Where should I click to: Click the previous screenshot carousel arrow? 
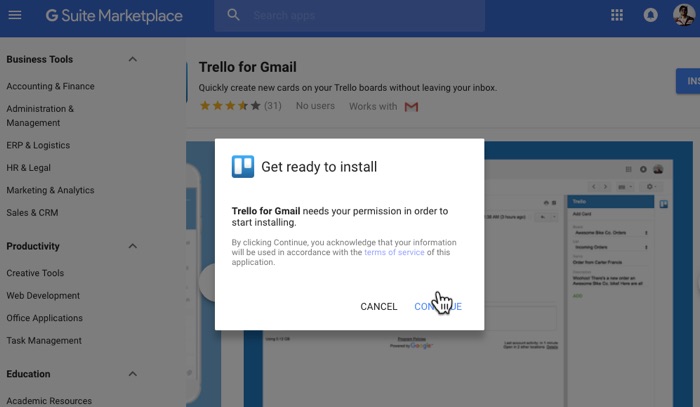coord(207,282)
